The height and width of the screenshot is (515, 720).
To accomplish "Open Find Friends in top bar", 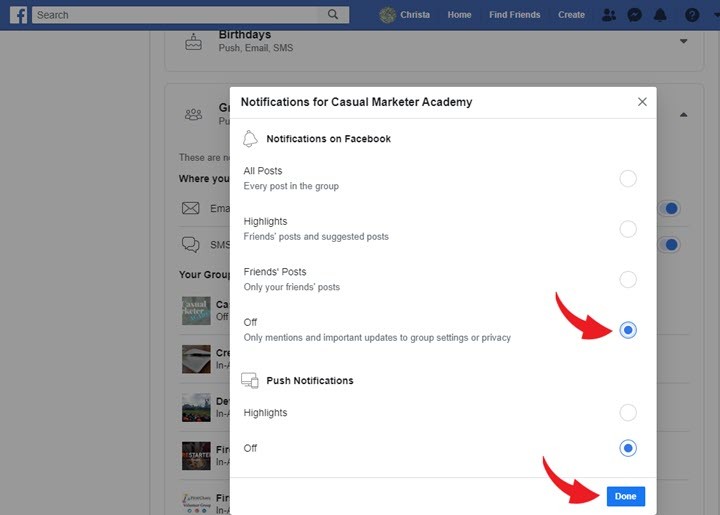I will click(514, 15).
